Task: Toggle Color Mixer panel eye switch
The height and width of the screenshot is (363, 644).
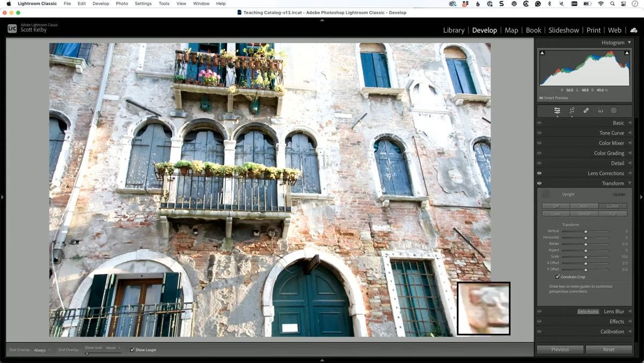Action: pos(539,143)
